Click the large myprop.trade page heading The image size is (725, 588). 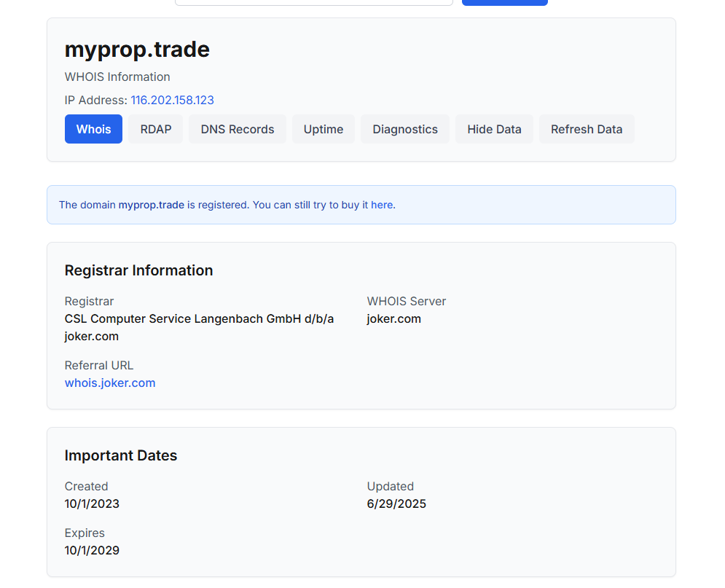tap(137, 50)
